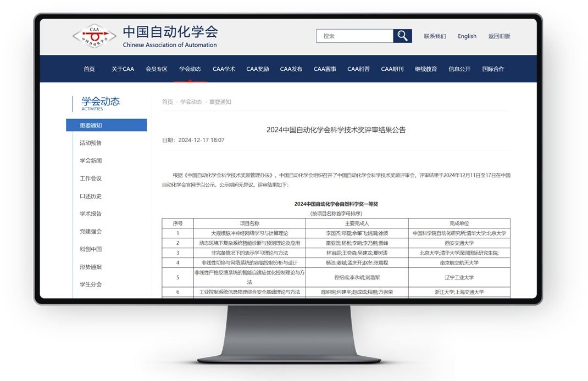Select 重要通知 in the sidebar

click(106, 125)
